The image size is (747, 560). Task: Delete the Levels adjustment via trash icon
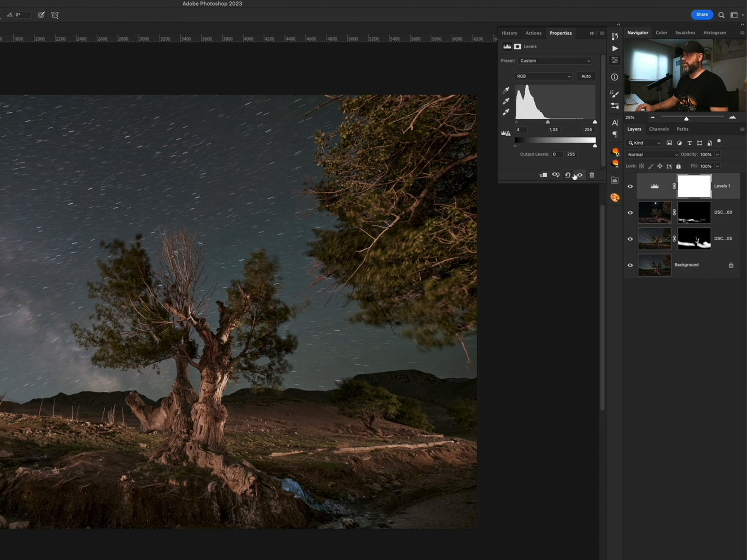[x=592, y=175]
